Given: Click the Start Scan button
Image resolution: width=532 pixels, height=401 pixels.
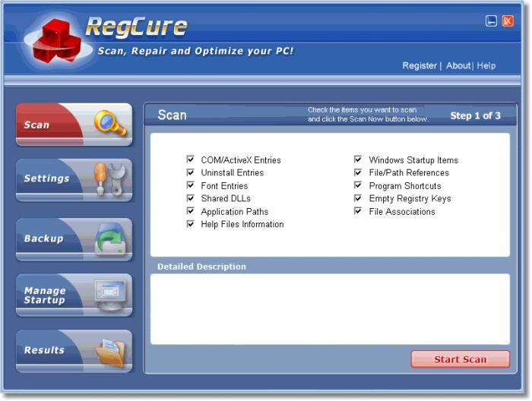Looking at the screenshot, I should pos(461,359).
